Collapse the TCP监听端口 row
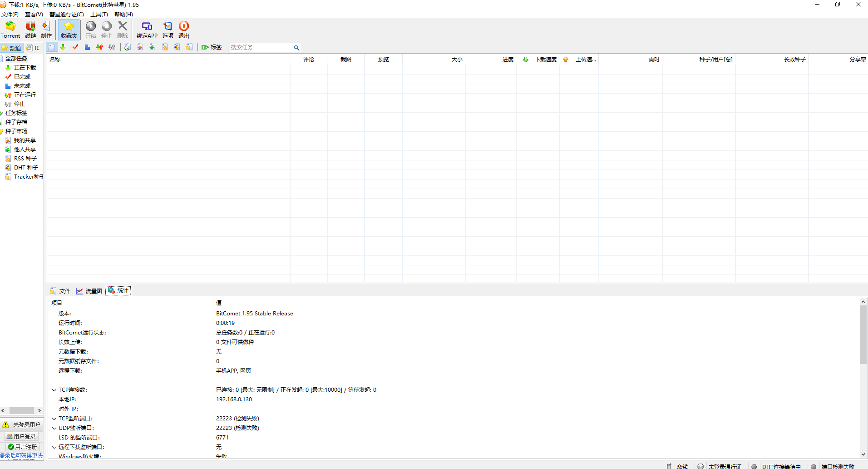 pyautogui.click(x=54, y=419)
